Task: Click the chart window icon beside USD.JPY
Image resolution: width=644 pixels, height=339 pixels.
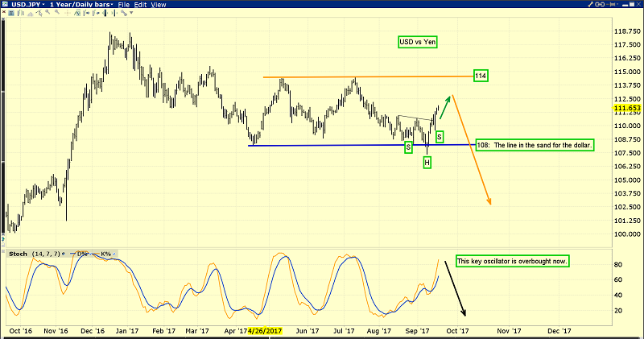Action: point(6,5)
